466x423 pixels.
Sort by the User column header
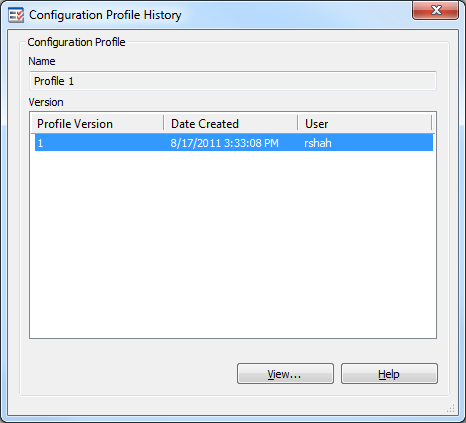(x=365, y=124)
